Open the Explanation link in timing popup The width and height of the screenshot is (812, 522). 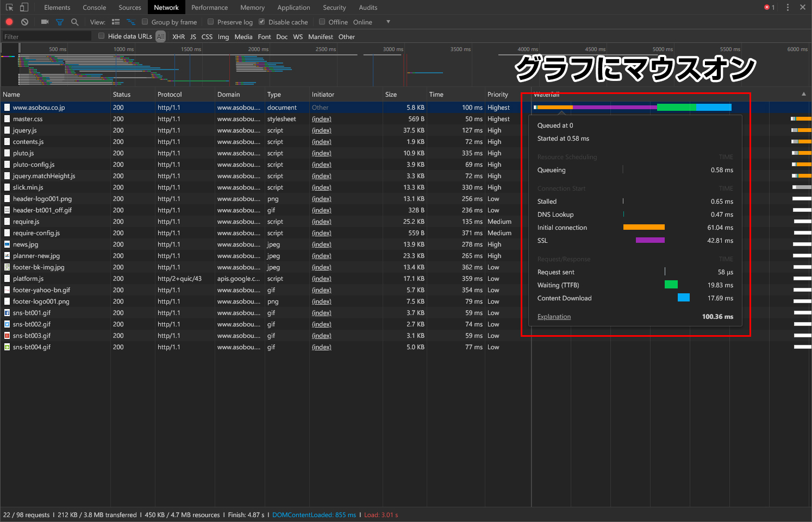pyautogui.click(x=554, y=317)
